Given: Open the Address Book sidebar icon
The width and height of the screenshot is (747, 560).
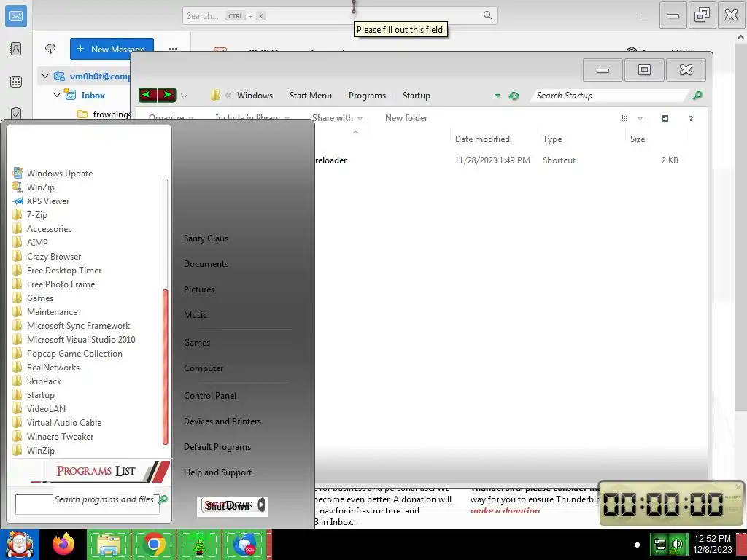Looking at the screenshot, I should click(16, 49).
